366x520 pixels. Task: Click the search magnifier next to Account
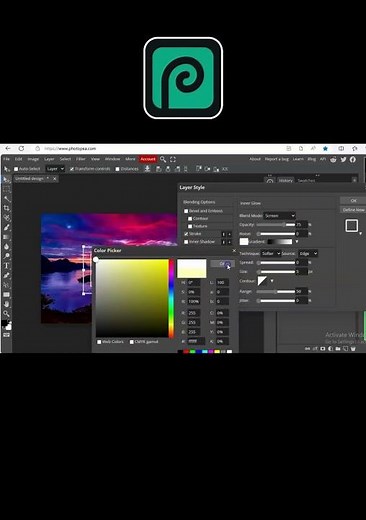163,159
